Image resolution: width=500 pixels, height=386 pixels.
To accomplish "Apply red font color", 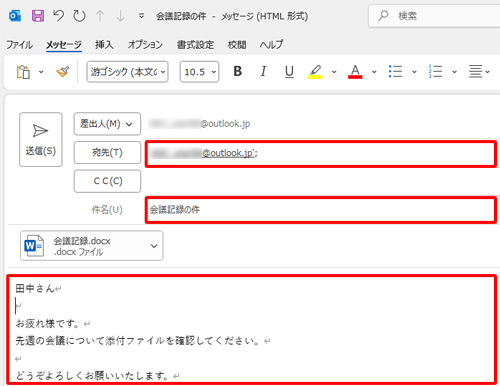I will [x=355, y=72].
